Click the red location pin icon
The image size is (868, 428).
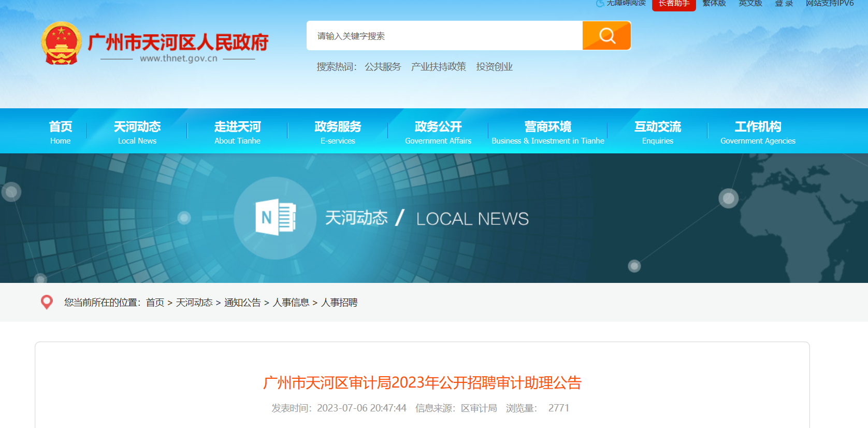click(x=47, y=302)
